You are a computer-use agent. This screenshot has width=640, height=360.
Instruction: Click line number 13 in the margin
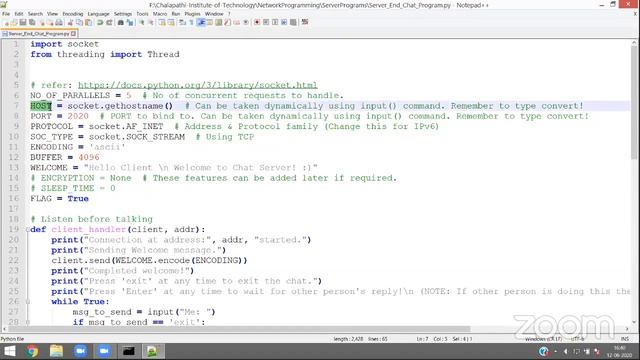pos(14,168)
